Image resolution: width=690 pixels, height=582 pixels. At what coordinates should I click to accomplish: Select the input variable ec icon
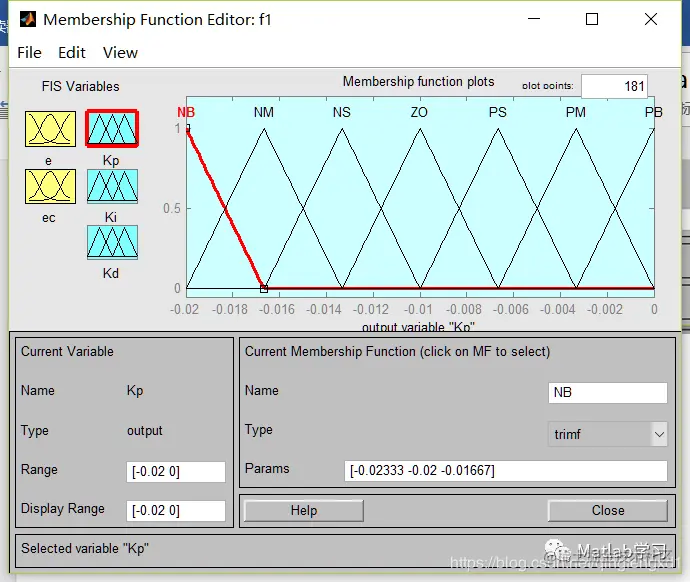pyautogui.click(x=50, y=186)
